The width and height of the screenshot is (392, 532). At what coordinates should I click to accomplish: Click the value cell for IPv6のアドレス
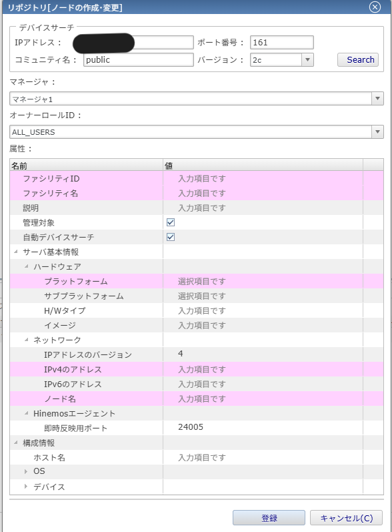[x=263, y=384]
